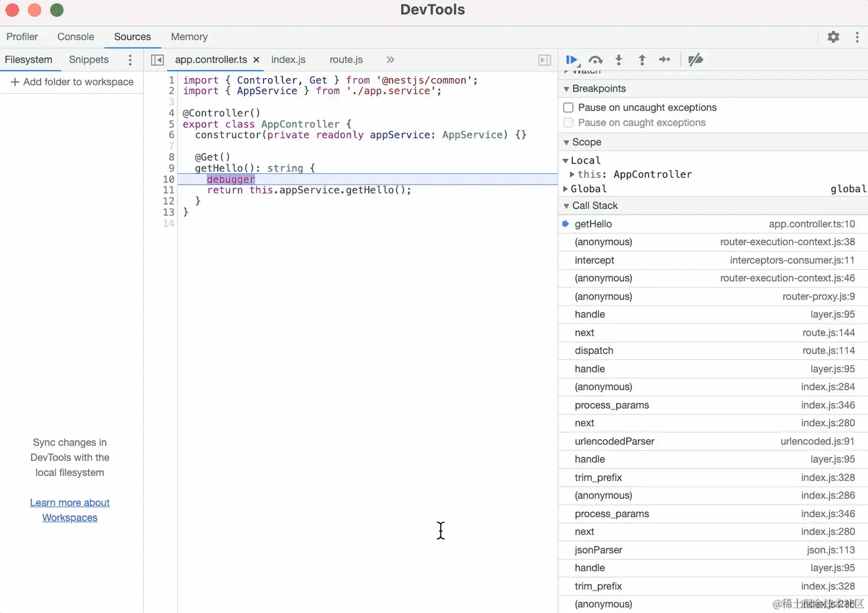This screenshot has height=613, width=868.
Task: Select the intercept call stack frame
Action: pyautogui.click(x=713, y=261)
